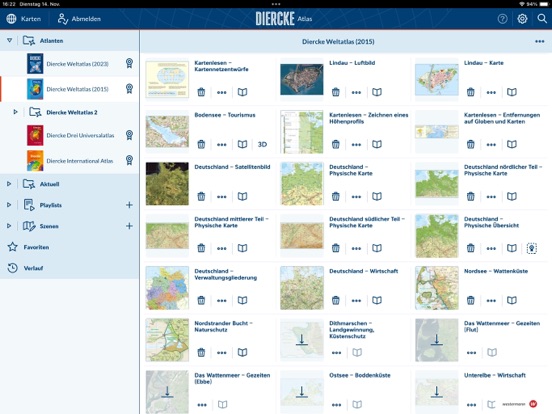Click Szenen section label

(49, 226)
